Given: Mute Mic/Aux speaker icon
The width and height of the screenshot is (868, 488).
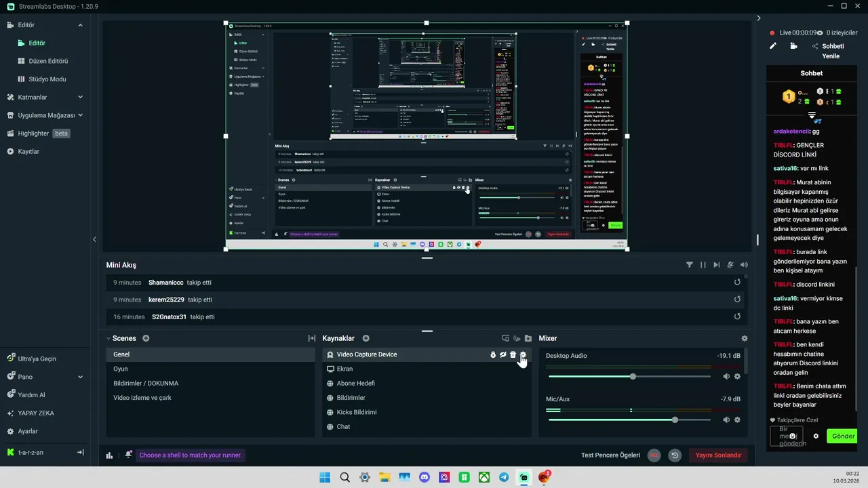Looking at the screenshot, I should click(x=726, y=420).
